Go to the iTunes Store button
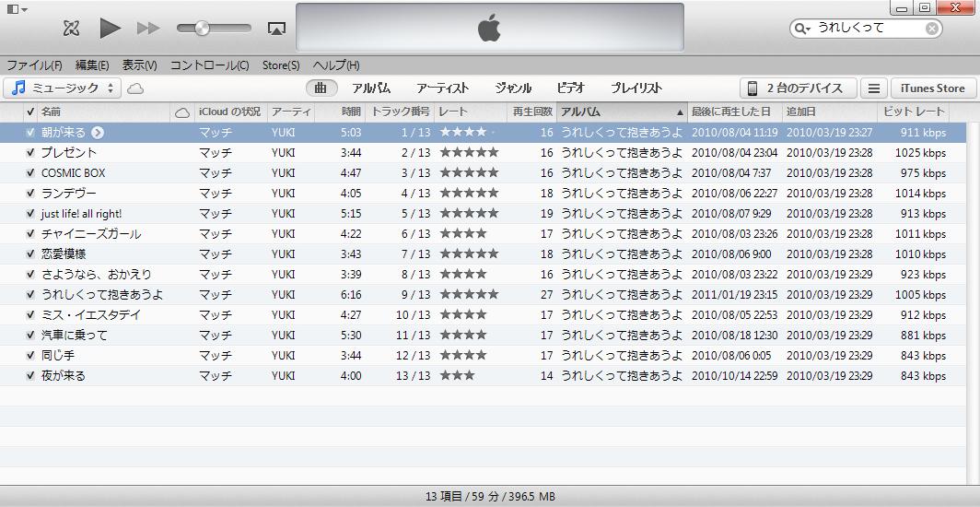 point(932,88)
